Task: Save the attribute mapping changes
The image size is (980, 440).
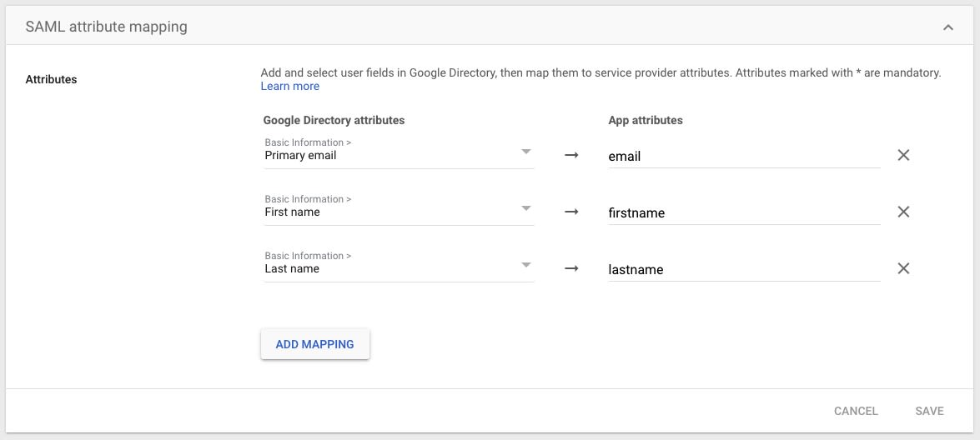Action: [x=929, y=411]
